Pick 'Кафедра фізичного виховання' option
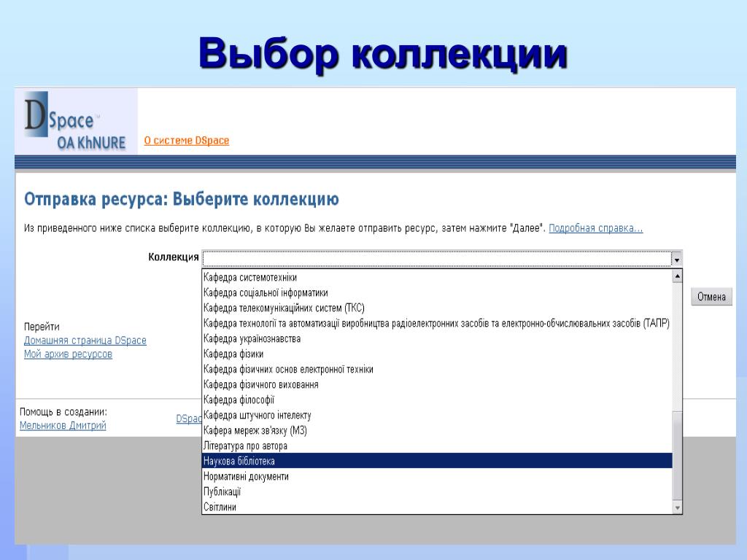Screen dimensions: 747x560 [437, 384]
